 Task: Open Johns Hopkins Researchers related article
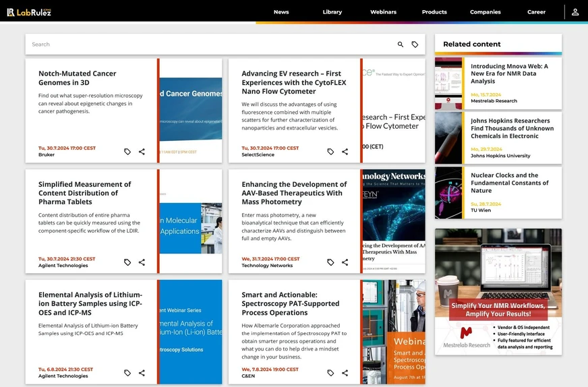(x=512, y=128)
